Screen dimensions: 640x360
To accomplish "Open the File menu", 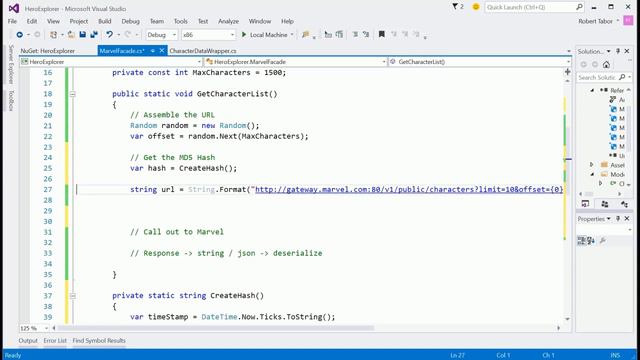I will pyautogui.click(x=12, y=21).
